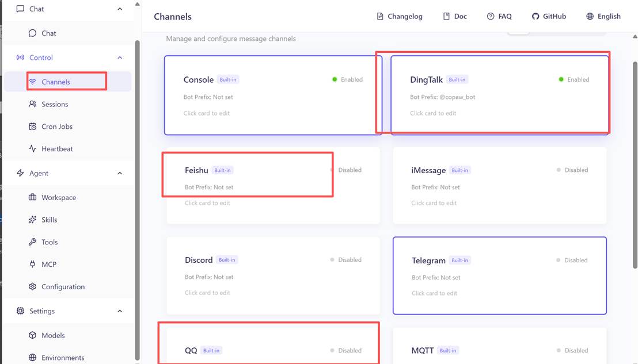This screenshot has height=364, width=638.
Task: Click 'Manage and configure message channels' subtitle
Action: click(x=231, y=39)
